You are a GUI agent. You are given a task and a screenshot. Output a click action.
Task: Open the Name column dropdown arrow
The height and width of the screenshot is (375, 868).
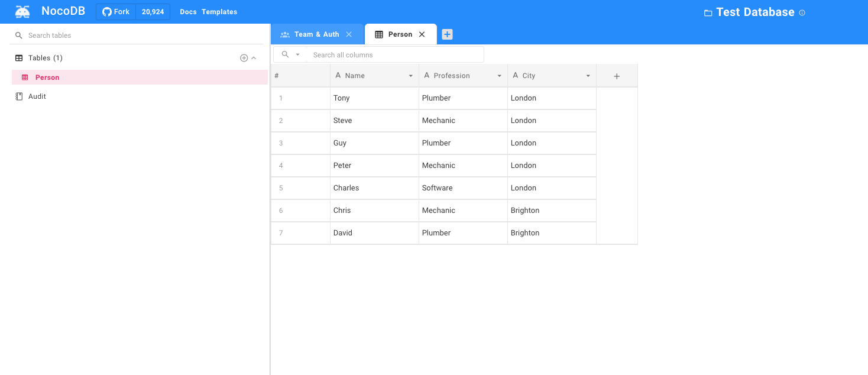pyautogui.click(x=411, y=76)
